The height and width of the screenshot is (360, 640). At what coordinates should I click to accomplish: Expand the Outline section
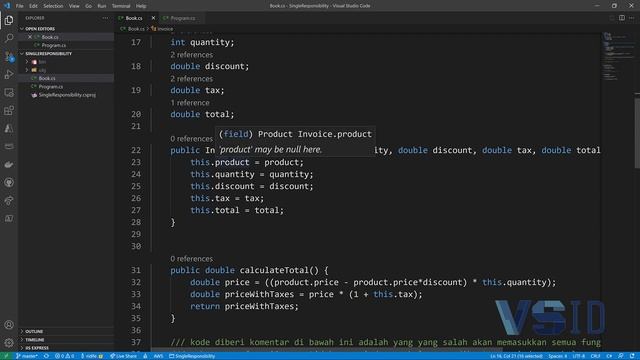pyautogui.click(x=66, y=331)
